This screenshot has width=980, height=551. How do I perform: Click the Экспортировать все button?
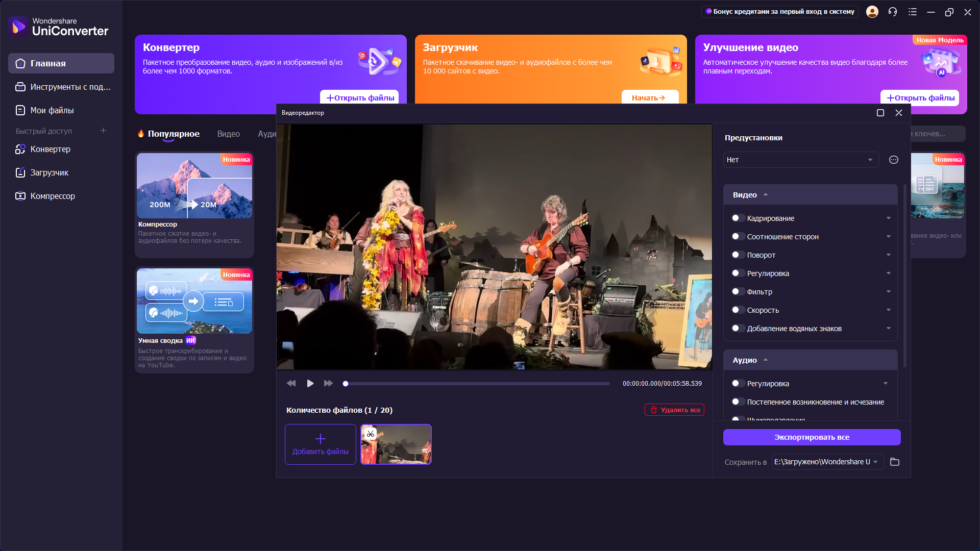(x=812, y=437)
